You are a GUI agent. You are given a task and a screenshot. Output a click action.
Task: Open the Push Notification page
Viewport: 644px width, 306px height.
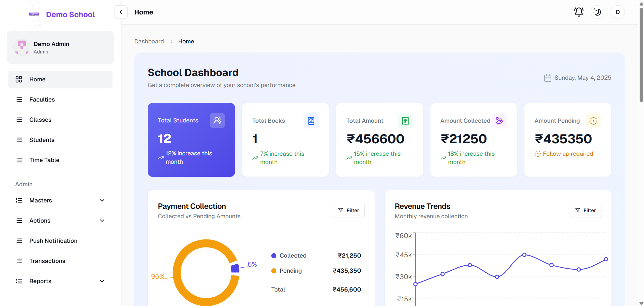tap(60, 241)
